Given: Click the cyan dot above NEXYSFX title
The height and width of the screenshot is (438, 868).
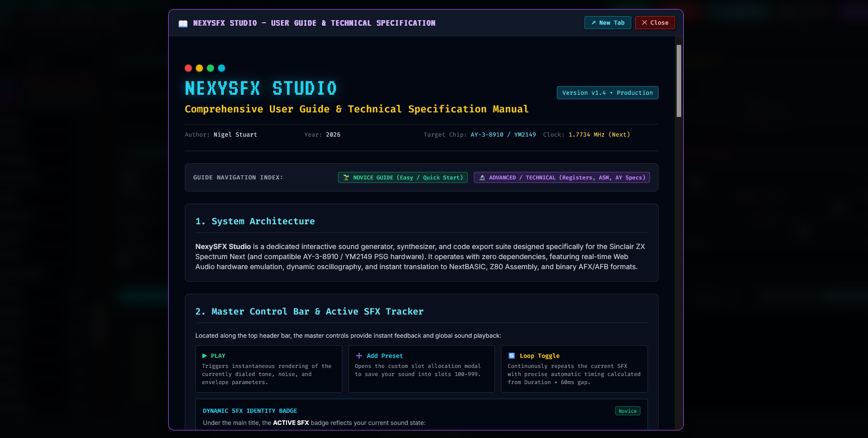Looking at the screenshot, I should pyautogui.click(x=222, y=68).
